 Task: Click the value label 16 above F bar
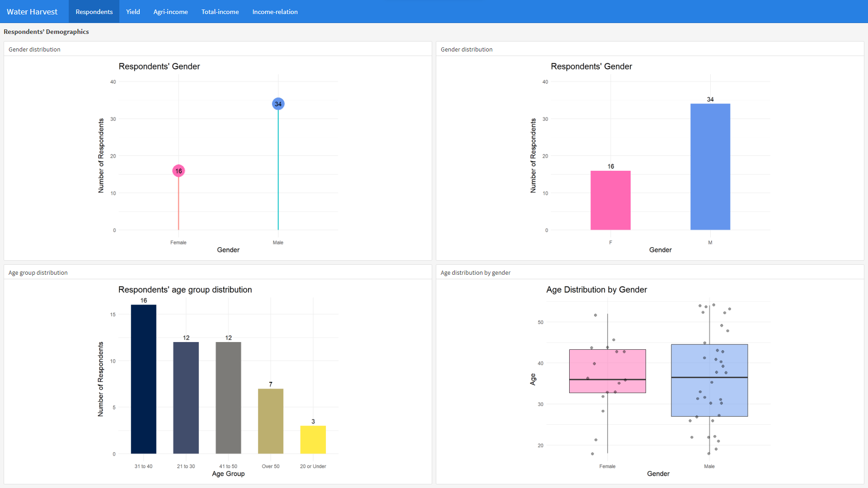(611, 166)
